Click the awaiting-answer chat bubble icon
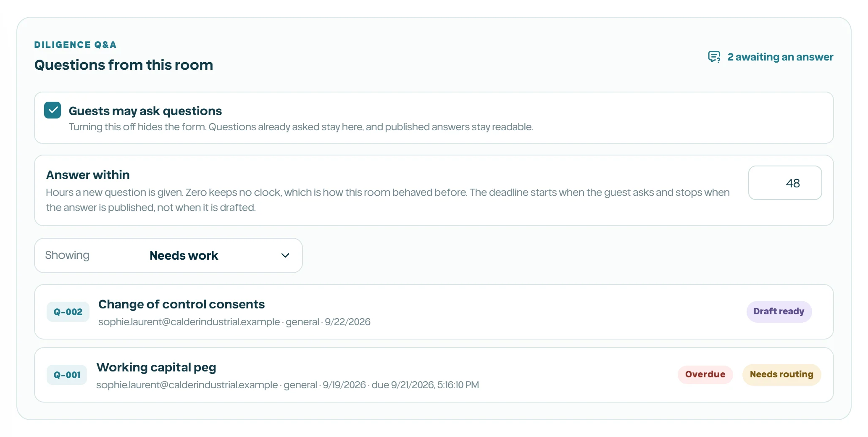 (714, 57)
